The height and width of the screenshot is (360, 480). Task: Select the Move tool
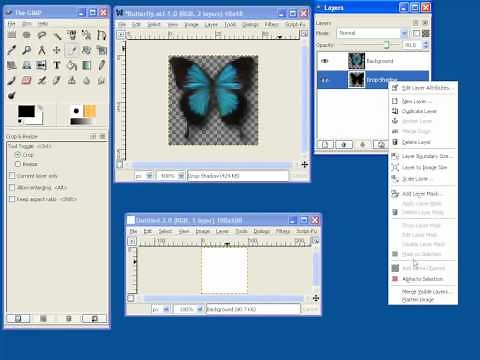57,50
